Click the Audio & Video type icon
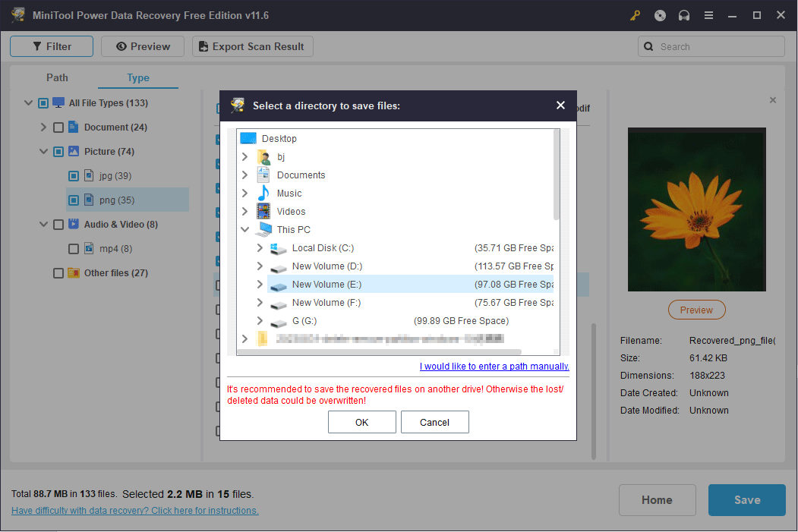798x532 pixels. [x=74, y=224]
